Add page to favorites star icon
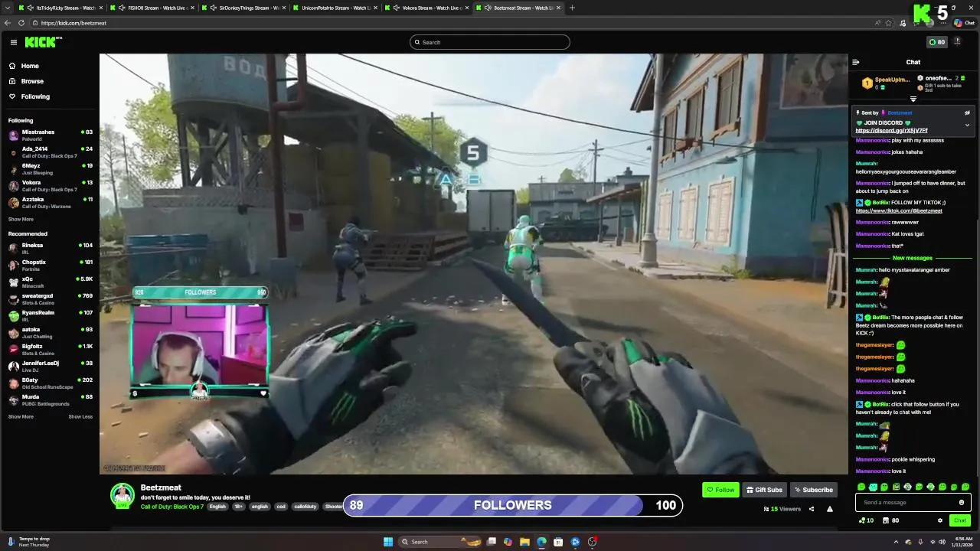The height and width of the screenshot is (551, 980). [x=888, y=23]
